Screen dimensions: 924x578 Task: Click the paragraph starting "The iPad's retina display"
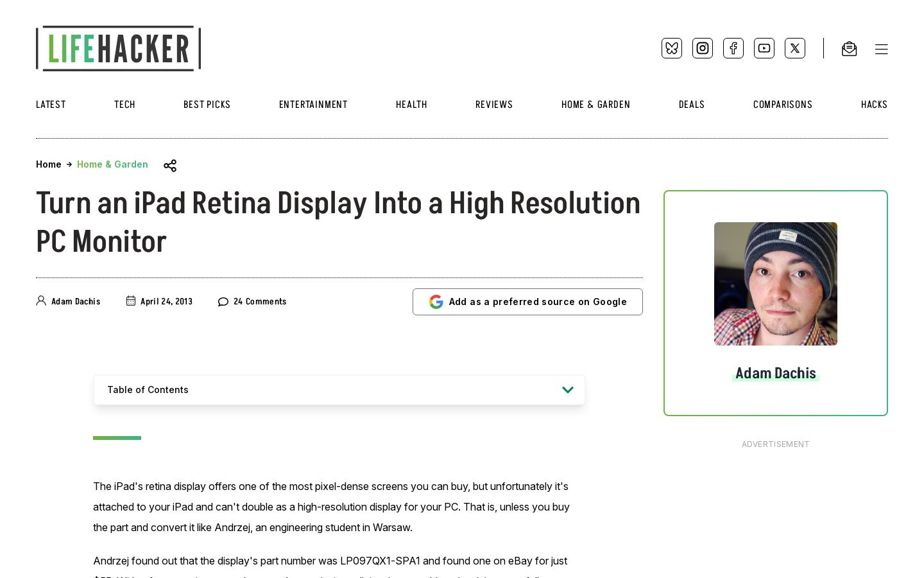[x=331, y=507]
